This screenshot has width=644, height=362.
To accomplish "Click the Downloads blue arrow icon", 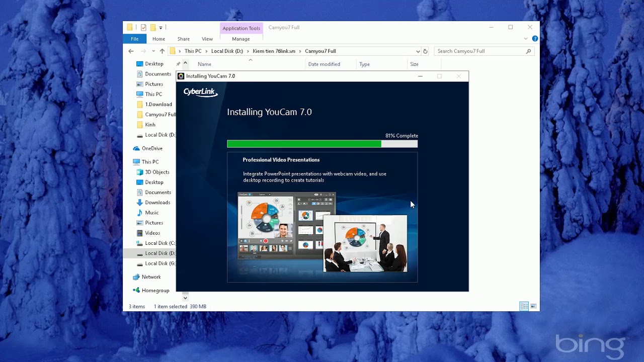I will (140, 203).
